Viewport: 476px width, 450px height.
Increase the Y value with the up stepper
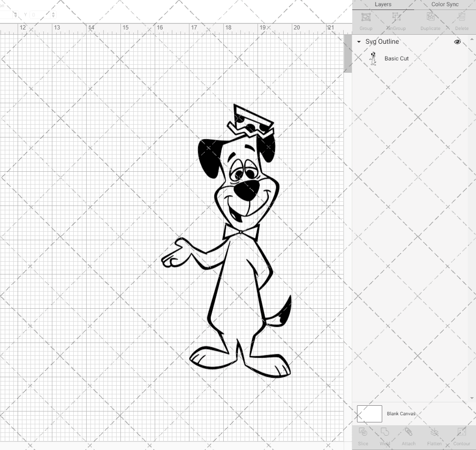click(x=54, y=13)
